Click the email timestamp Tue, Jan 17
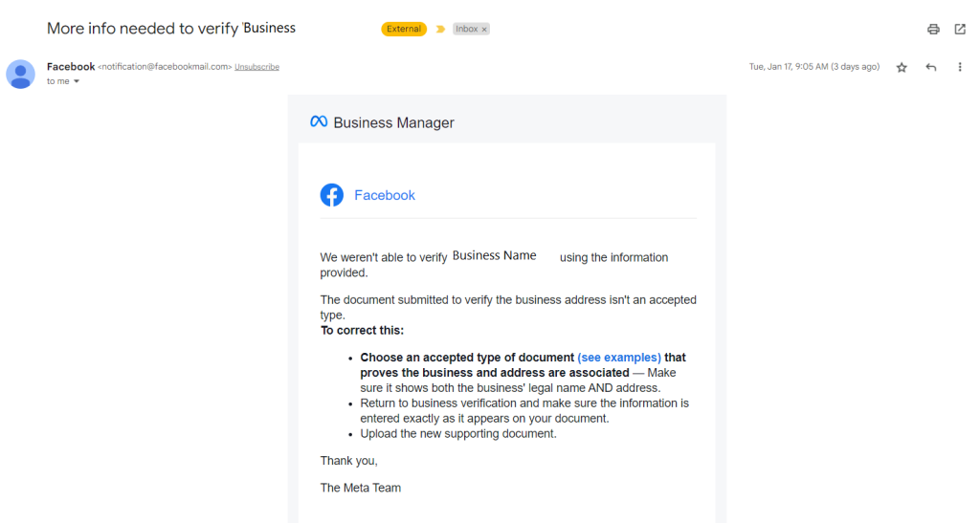 point(814,67)
